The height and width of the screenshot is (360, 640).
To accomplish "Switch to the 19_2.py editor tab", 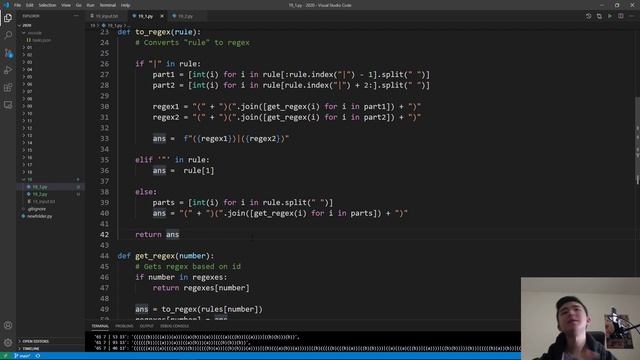I will (x=186, y=16).
